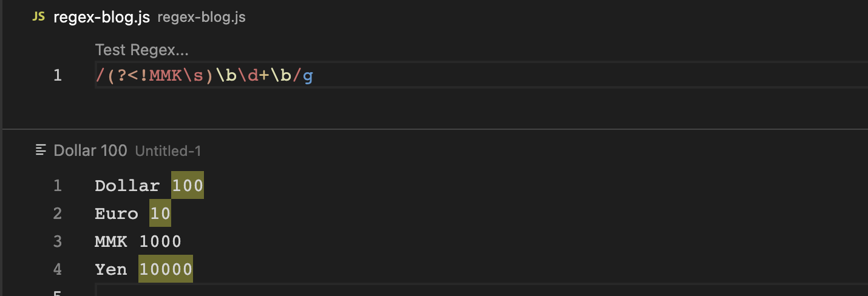Click the Untitled-1 label next to Dollar 100
868x296 pixels.
click(x=168, y=150)
